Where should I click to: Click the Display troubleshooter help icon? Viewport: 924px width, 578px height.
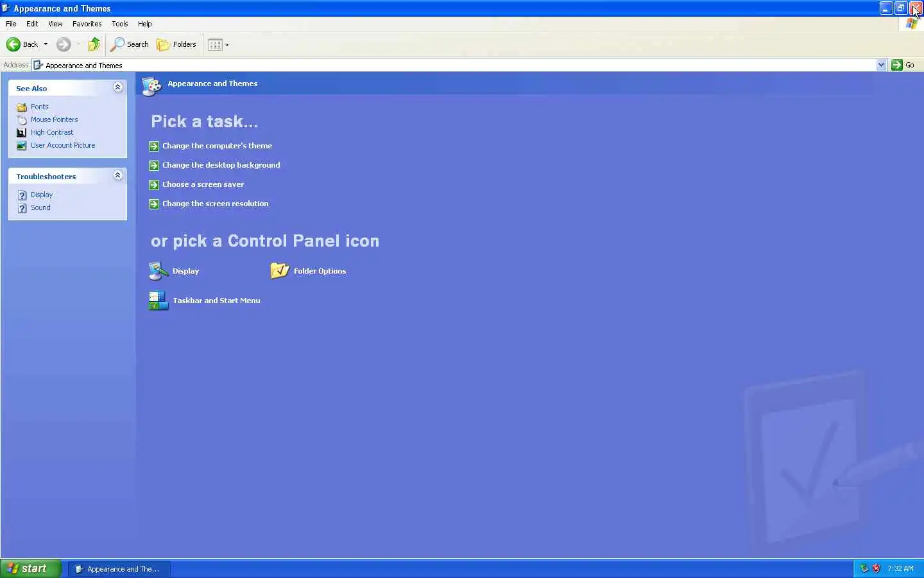click(22, 195)
